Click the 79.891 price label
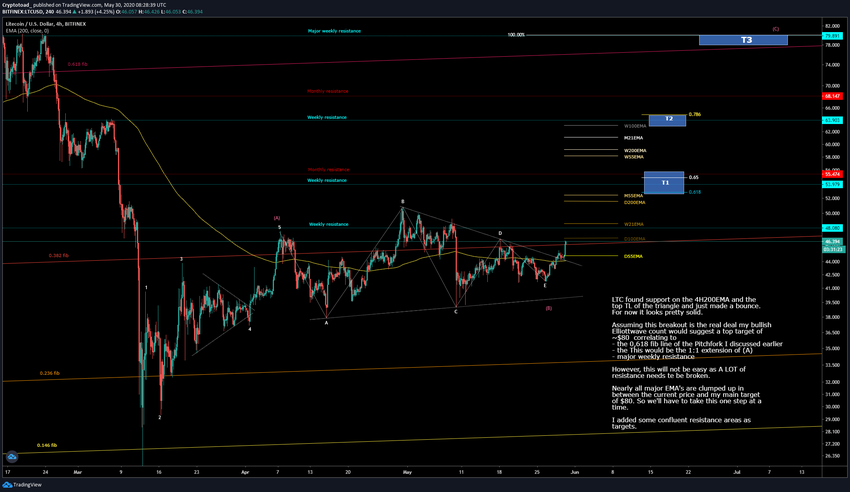 [x=832, y=36]
